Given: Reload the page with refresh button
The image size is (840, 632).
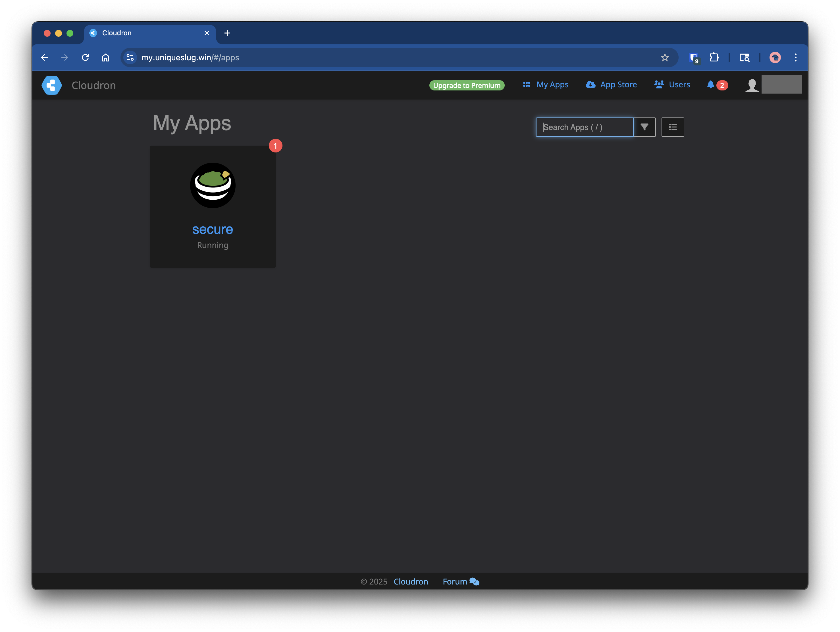Looking at the screenshot, I should [85, 57].
